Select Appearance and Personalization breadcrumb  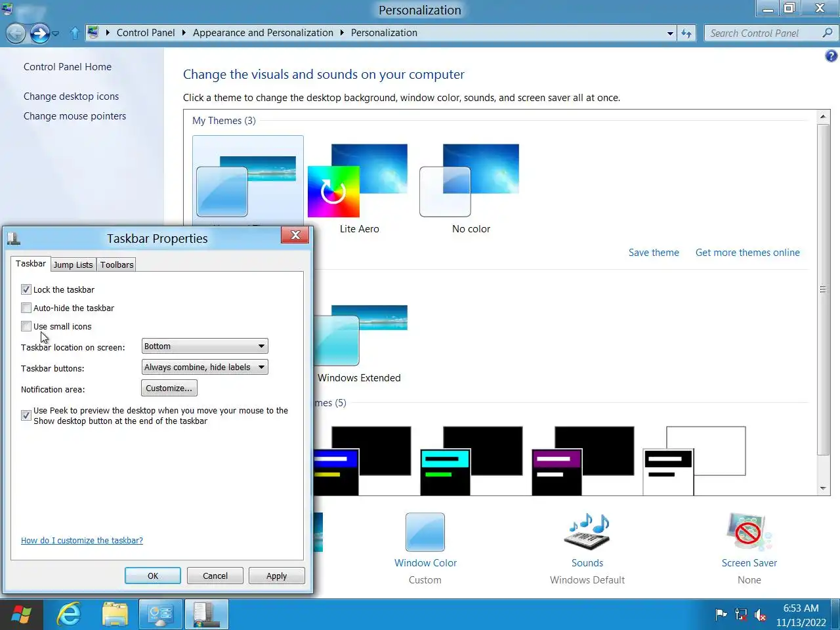pos(263,33)
